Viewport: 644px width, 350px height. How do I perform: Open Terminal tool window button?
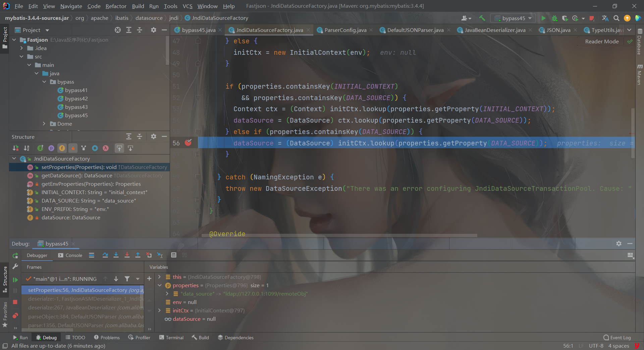click(171, 338)
